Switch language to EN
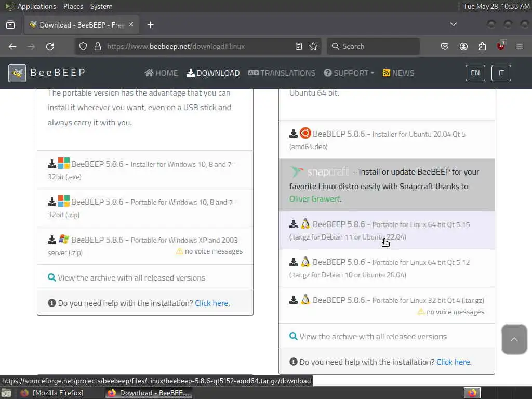Image resolution: width=532 pixels, height=399 pixels. 475,73
